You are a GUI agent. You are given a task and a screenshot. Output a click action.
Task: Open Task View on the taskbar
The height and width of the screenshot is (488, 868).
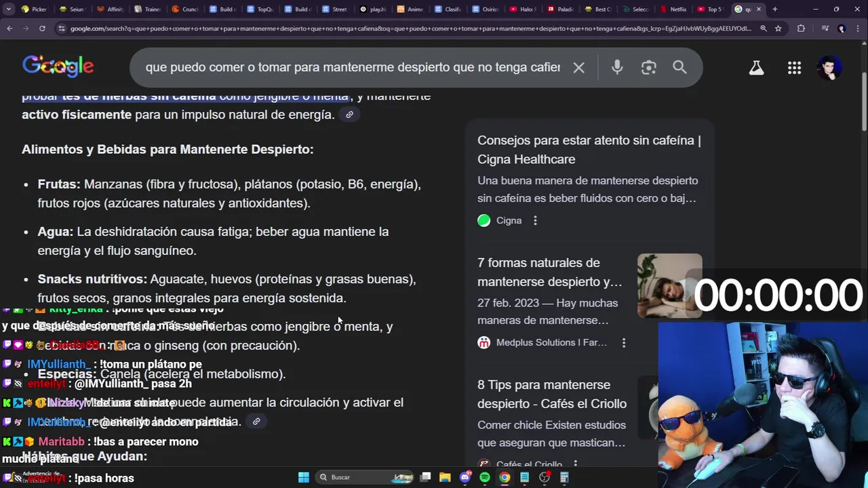(425, 477)
